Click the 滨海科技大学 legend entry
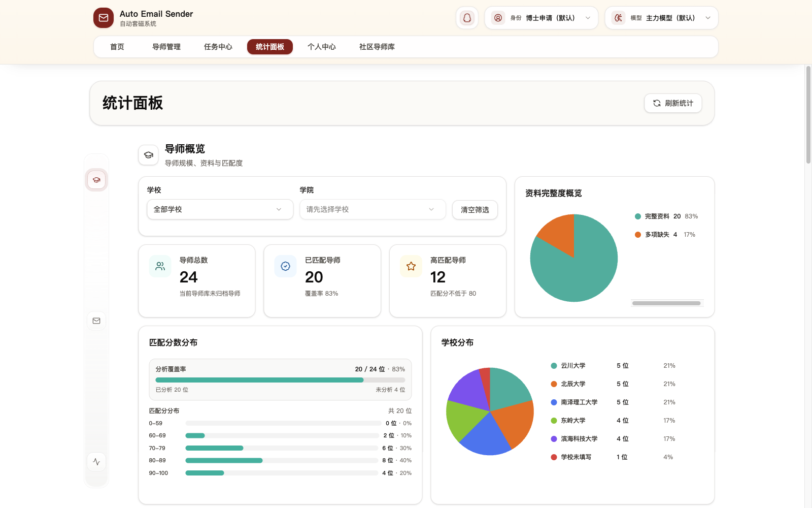The width and height of the screenshot is (812, 508). click(x=613, y=439)
